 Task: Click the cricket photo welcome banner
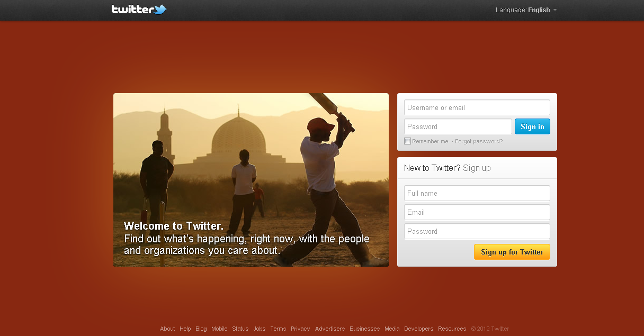tap(251, 180)
